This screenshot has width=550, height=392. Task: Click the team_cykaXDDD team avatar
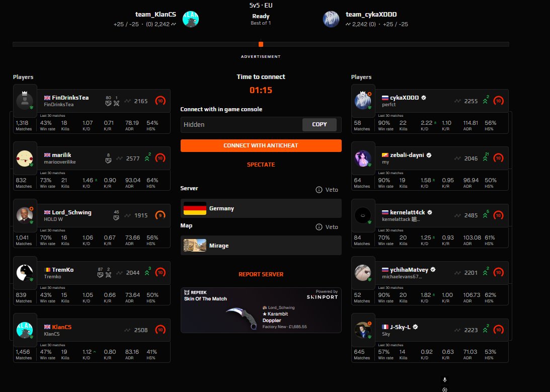tap(331, 19)
